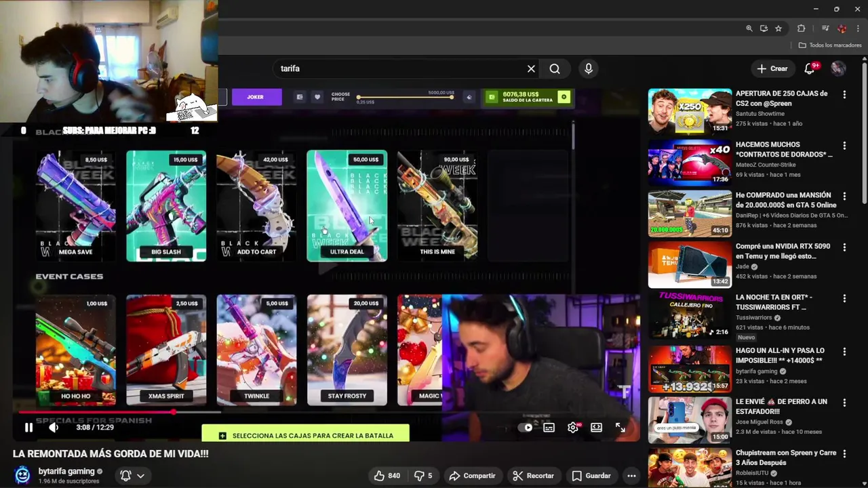868x488 pixels.
Task: Open options menu for 'LE ENVIÉ' estafador video
Action: pyautogui.click(x=844, y=403)
